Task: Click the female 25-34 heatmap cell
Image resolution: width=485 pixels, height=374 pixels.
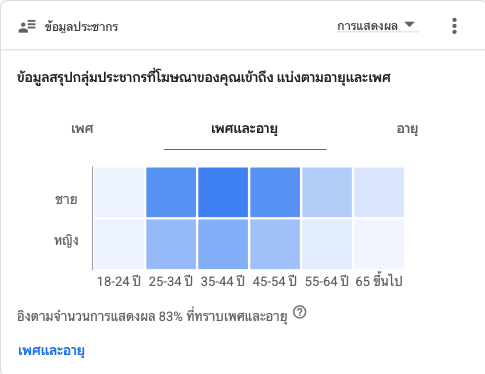Action: tap(171, 244)
